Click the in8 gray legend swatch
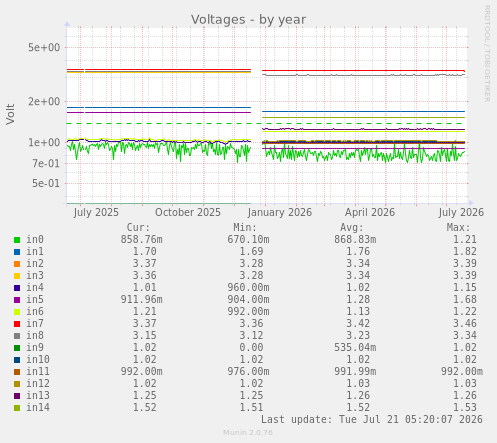 click(x=17, y=336)
